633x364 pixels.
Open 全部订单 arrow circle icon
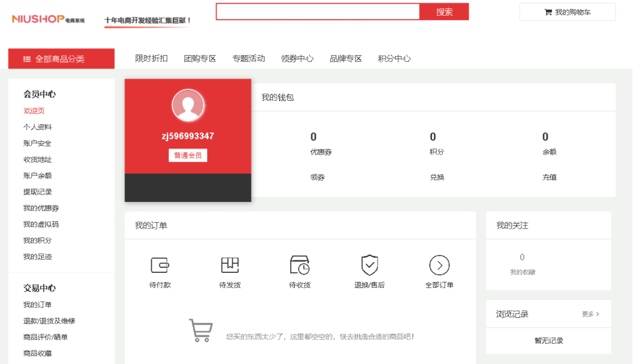tap(439, 265)
